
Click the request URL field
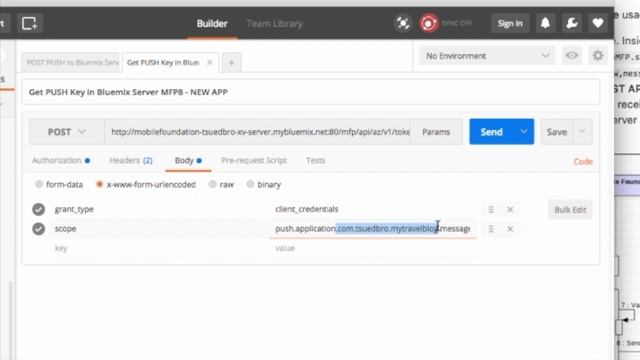pyautogui.click(x=258, y=132)
